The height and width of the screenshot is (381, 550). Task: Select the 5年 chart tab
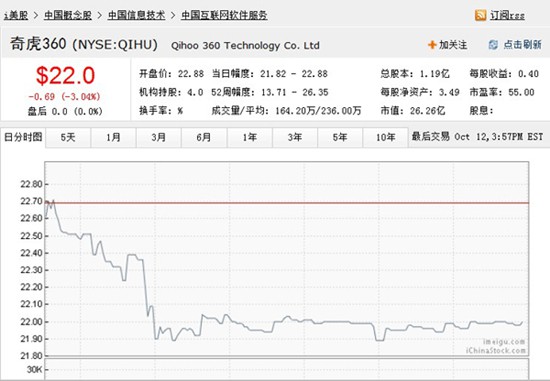coord(340,138)
